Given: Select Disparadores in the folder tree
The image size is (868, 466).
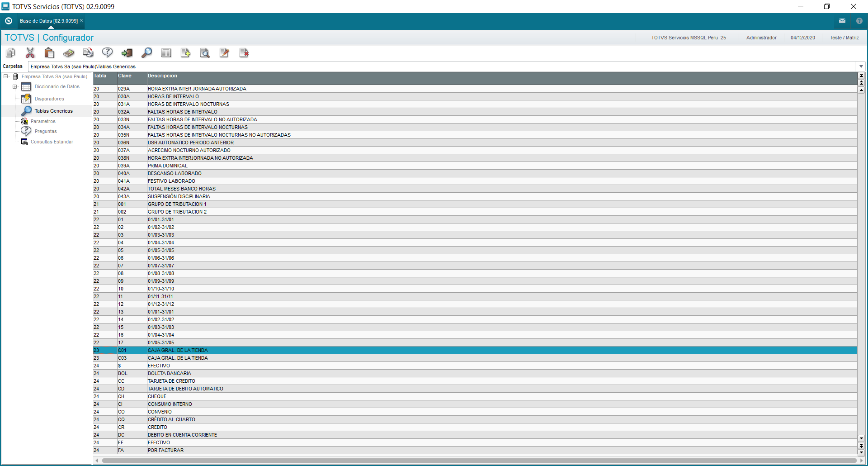Looking at the screenshot, I should 49,99.
